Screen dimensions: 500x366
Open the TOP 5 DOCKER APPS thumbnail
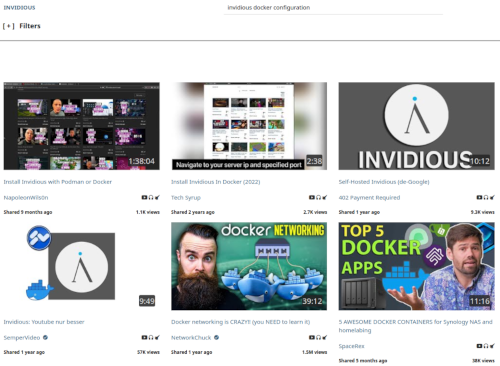click(x=417, y=266)
